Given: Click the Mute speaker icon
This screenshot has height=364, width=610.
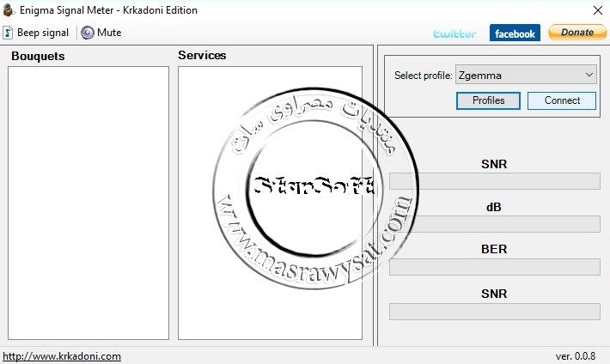Looking at the screenshot, I should coord(88,33).
